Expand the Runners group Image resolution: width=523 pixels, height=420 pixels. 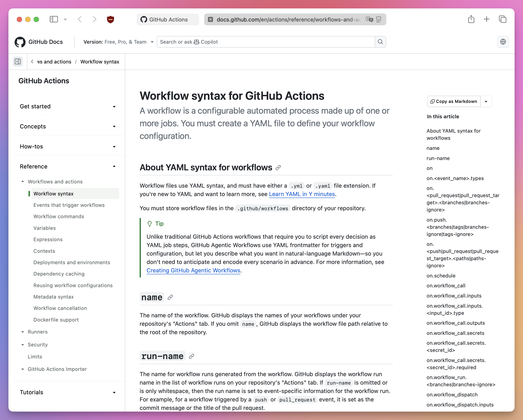pyautogui.click(x=34, y=332)
